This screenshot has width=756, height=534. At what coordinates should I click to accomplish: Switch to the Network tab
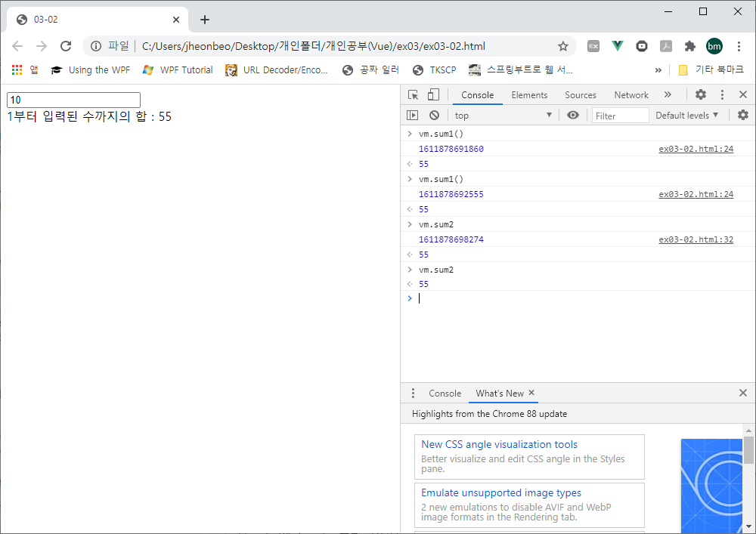pyautogui.click(x=631, y=95)
